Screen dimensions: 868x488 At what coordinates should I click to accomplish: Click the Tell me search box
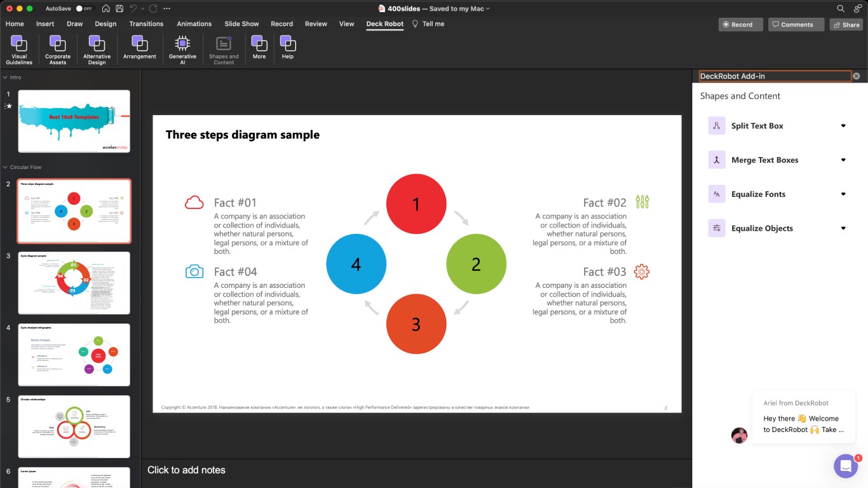pyautogui.click(x=428, y=24)
